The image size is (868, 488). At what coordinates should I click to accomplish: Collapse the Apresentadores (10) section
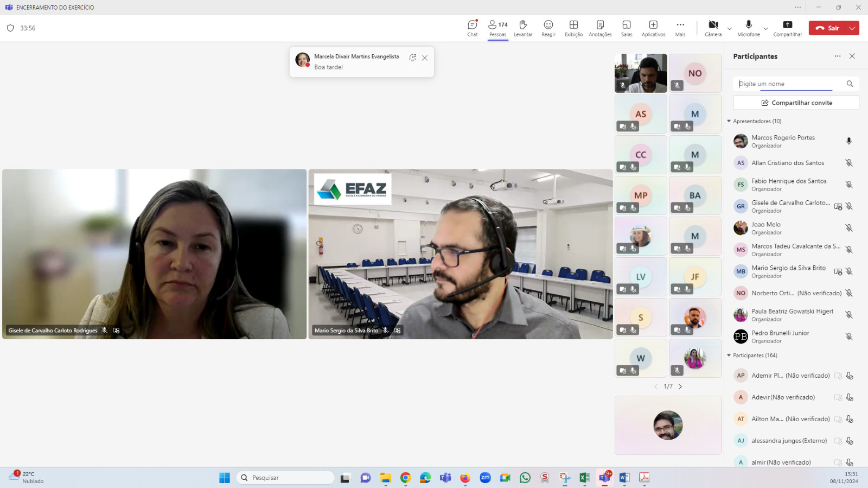point(729,121)
